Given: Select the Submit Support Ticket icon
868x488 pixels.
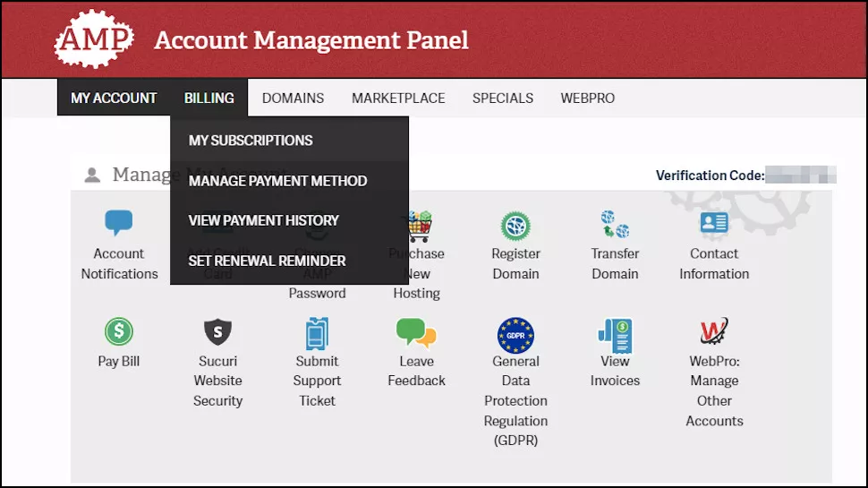Looking at the screenshot, I should tap(317, 333).
